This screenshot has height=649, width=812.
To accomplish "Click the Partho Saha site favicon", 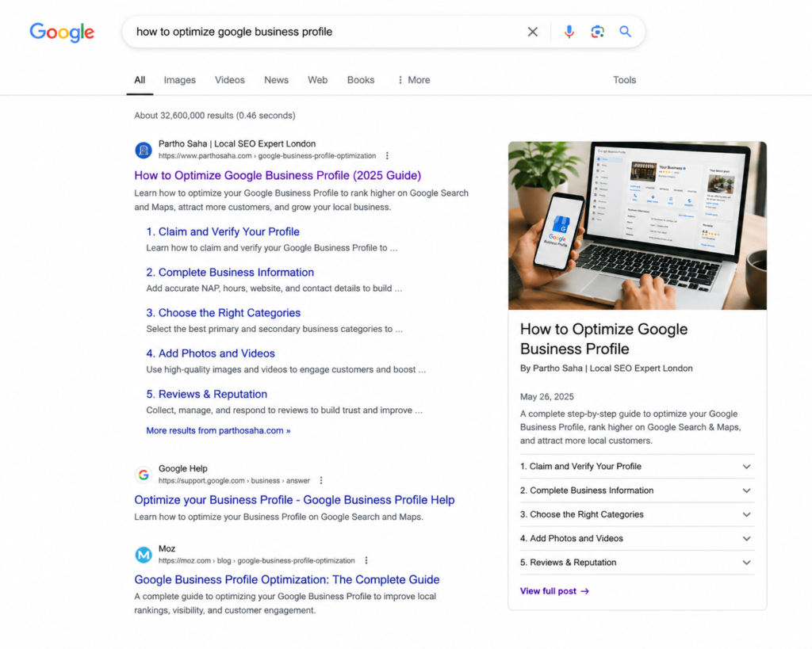I will [x=144, y=150].
